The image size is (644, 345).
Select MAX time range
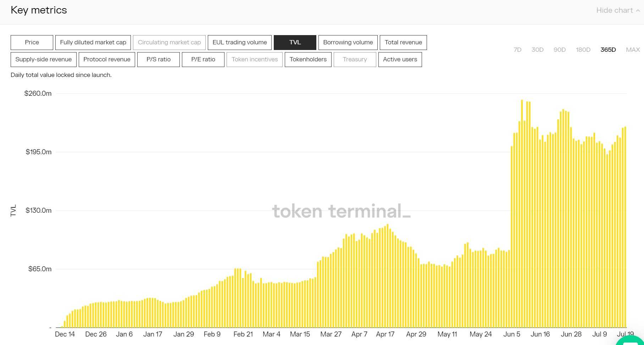point(633,50)
